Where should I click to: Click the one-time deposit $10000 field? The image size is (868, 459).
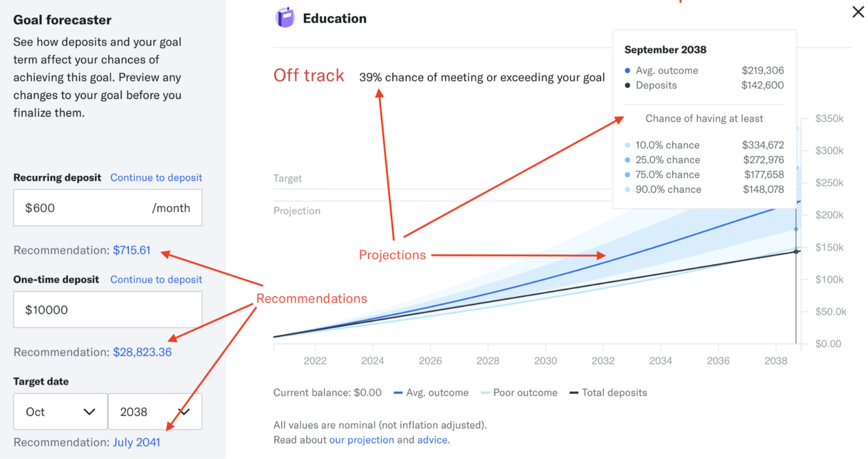pyautogui.click(x=107, y=309)
